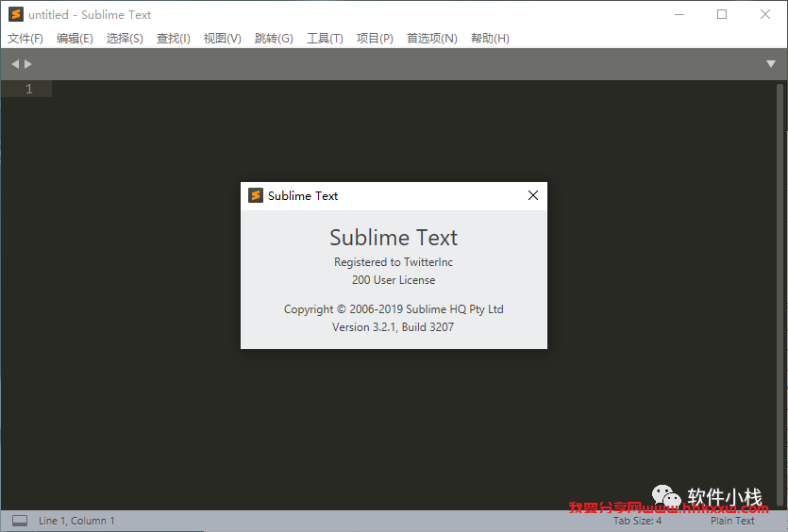
Task: Open the Tab Size: 4 indentation selector
Action: coord(637,521)
